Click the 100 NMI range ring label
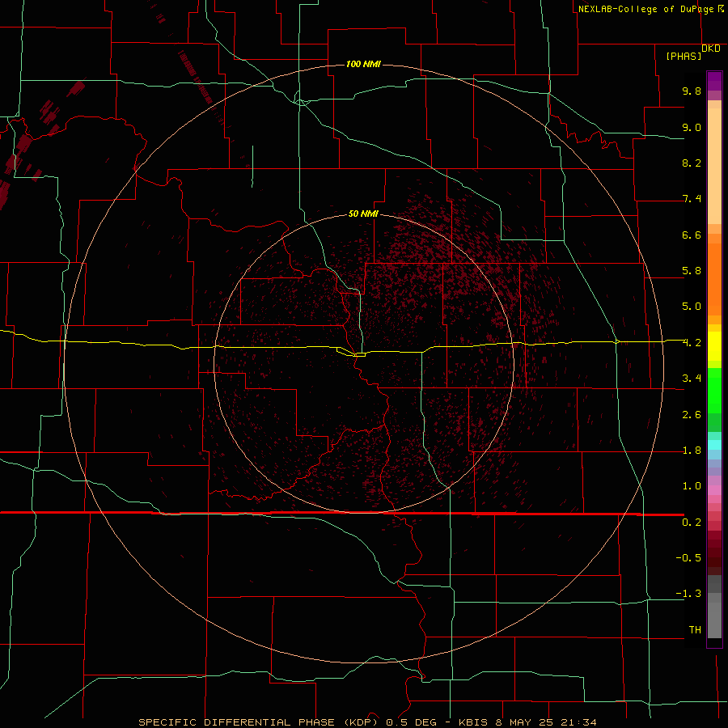 point(363,64)
